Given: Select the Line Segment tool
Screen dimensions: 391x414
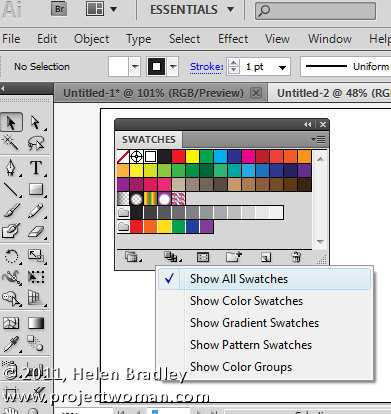Looking at the screenshot, I should pyautogui.click(x=11, y=190).
